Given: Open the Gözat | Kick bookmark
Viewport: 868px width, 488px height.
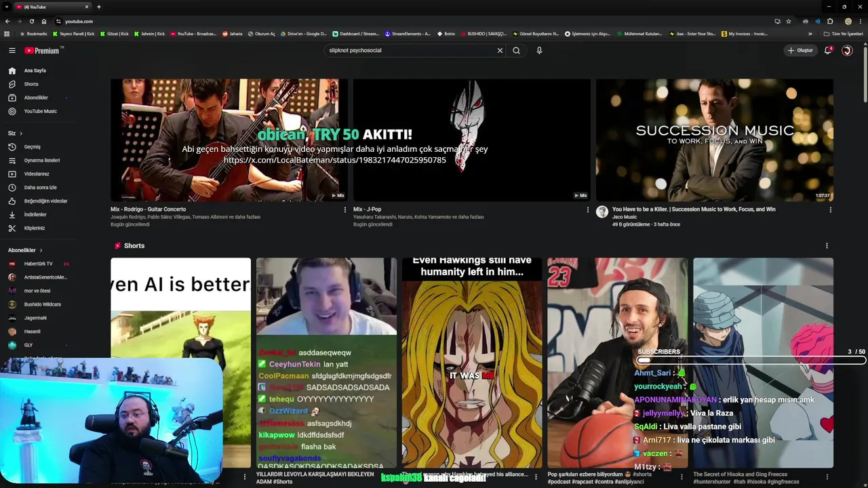Looking at the screenshot, I should pyautogui.click(x=114, y=33).
